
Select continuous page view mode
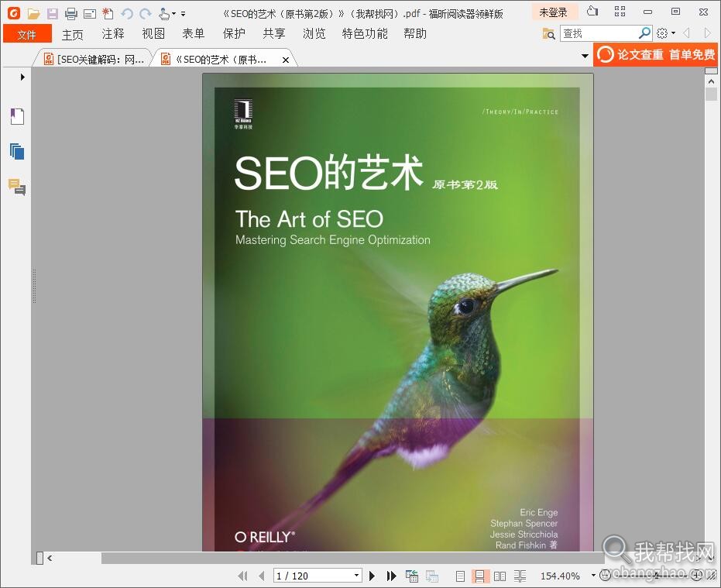[479, 576]
